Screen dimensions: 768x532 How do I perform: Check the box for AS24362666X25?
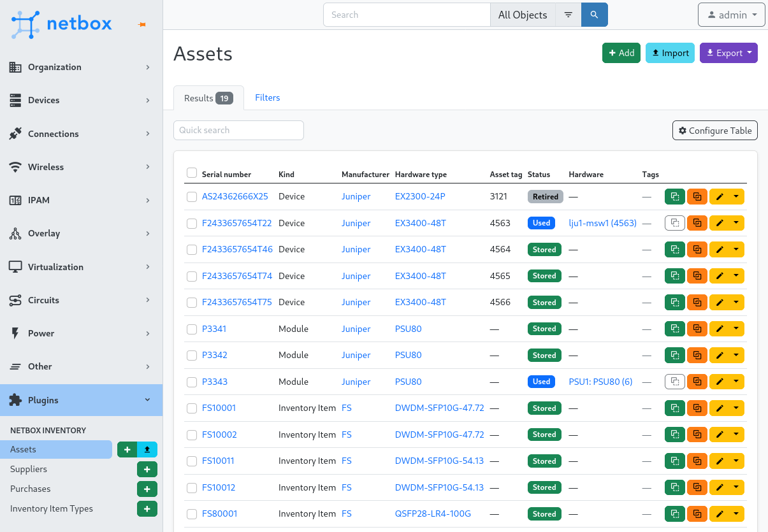point(192,197)
